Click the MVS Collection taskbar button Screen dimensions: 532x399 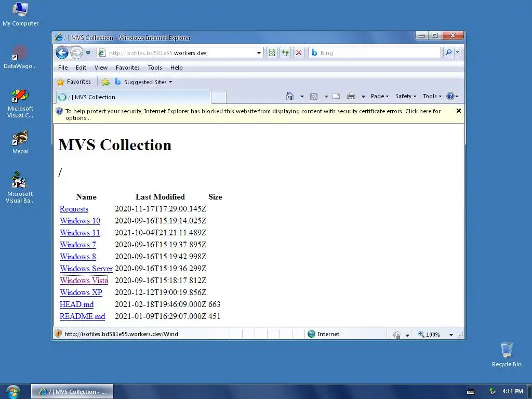tap(72, 392)
